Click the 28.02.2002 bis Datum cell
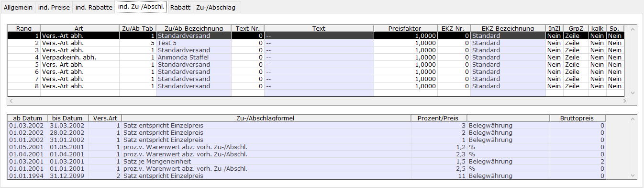This screenshot has width=644, height=188. coord(68,132)
